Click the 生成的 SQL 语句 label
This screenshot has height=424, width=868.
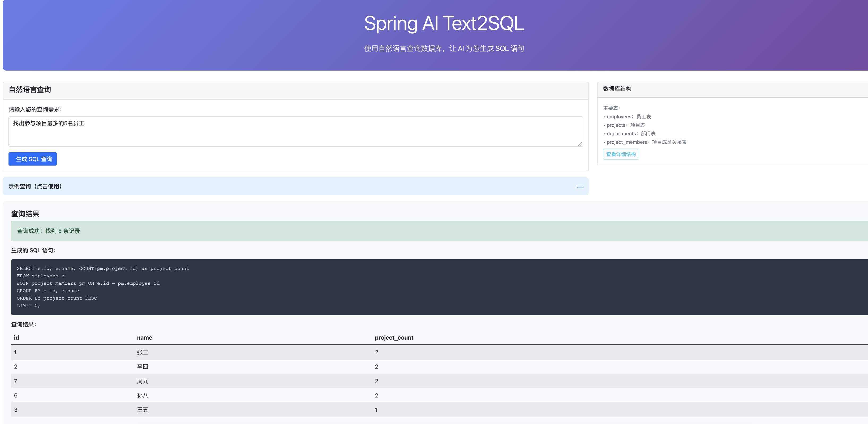(x=33, y=250)
